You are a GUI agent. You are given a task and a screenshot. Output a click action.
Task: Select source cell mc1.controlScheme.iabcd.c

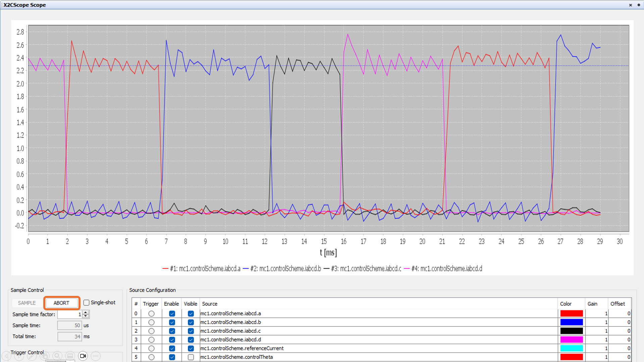click(379, 331)
